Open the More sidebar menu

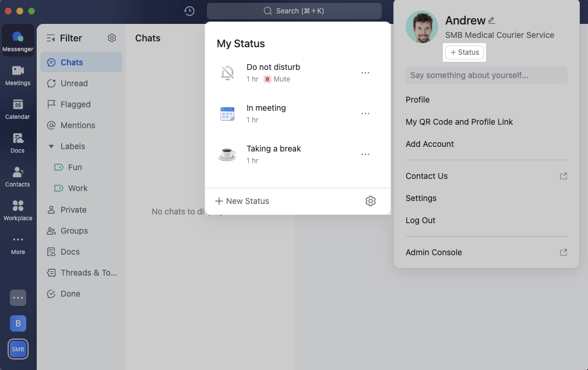tap(17, 244)
